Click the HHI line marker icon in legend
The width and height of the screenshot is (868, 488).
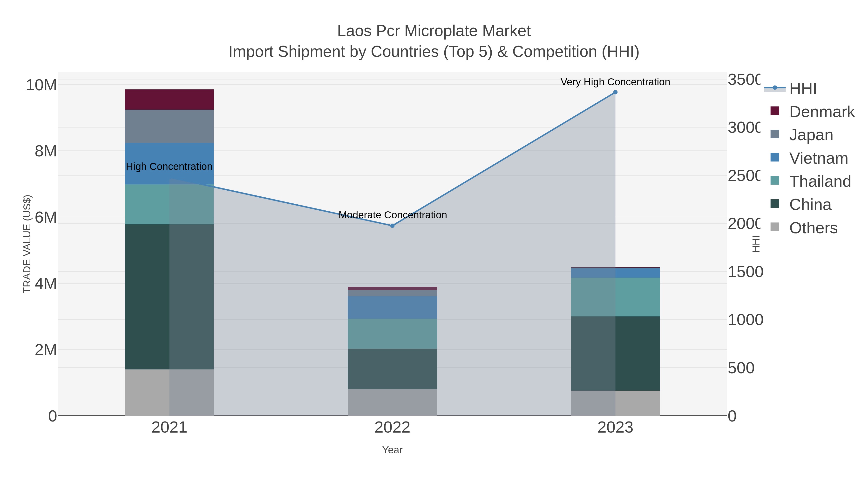[775, 88]
